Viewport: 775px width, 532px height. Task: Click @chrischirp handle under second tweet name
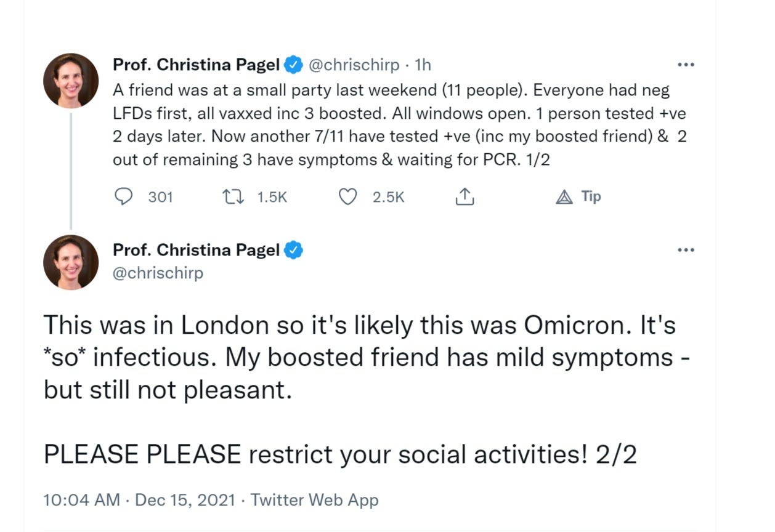click(x=158, y=273)
